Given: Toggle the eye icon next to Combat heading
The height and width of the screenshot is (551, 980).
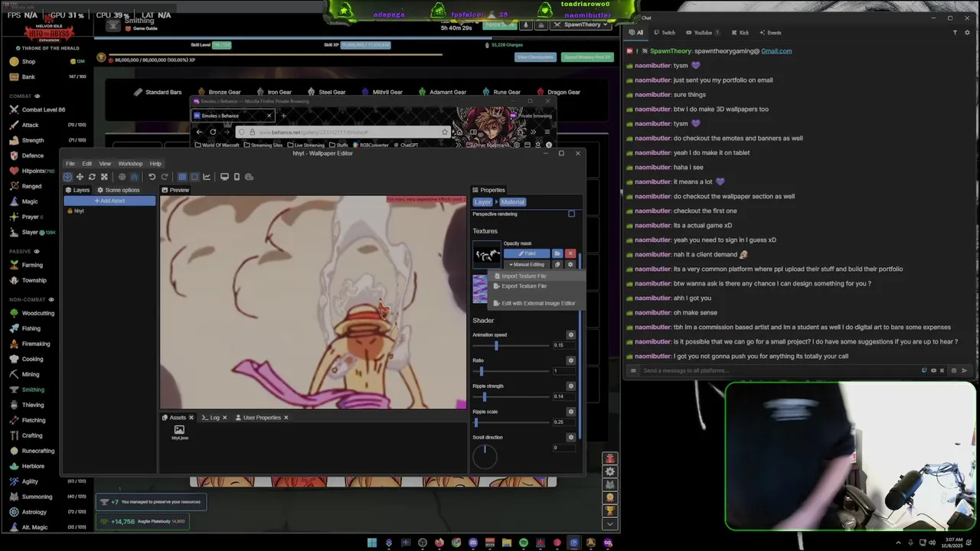Looking at the screenshot, I should [38, 96].
